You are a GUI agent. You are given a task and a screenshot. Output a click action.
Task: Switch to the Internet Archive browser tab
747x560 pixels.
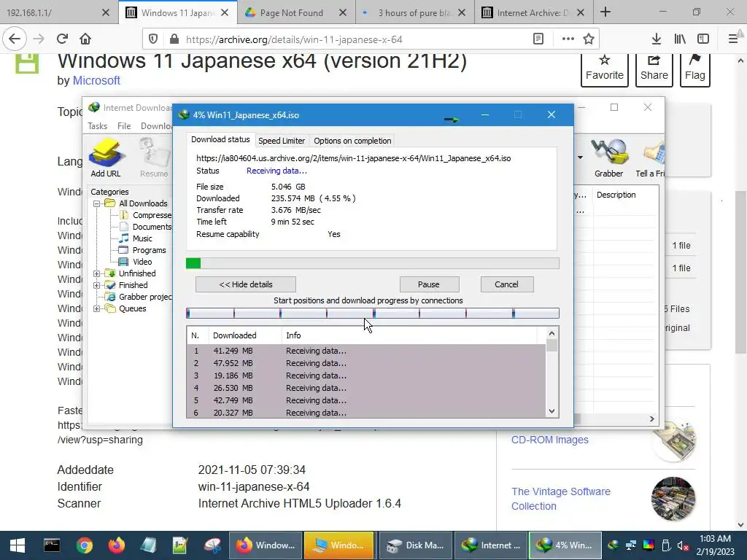(x=532, y=13)
